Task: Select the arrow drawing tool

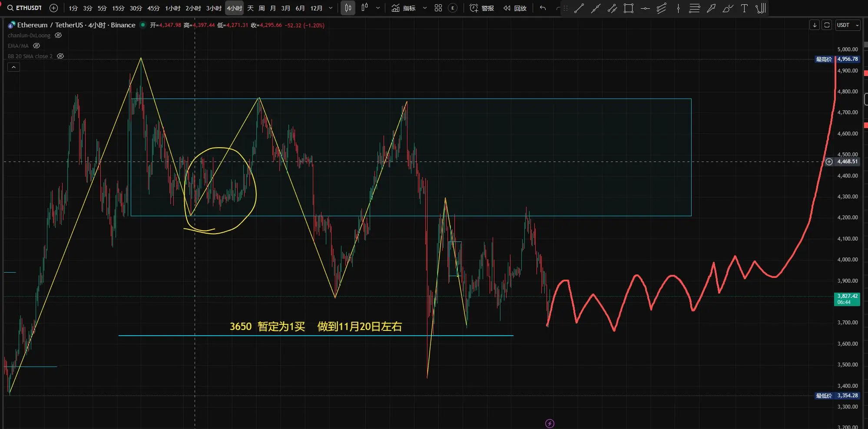Action: (711, 8)
